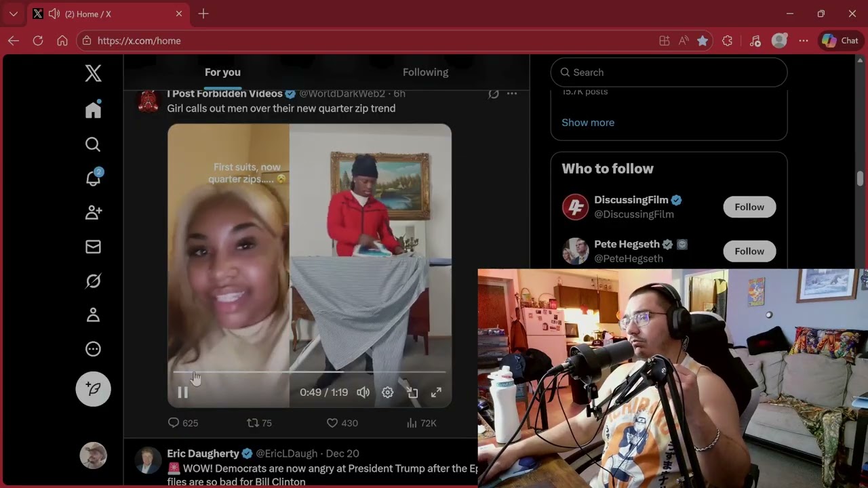Like the post with 430 likes
Image resolution: width=868 pixels, height=488 pixels.
342,423
